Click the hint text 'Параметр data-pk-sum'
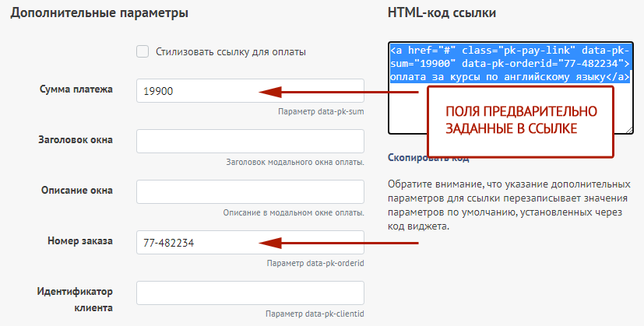The height and width of the screenshot is (326, 644). (321, 111)
